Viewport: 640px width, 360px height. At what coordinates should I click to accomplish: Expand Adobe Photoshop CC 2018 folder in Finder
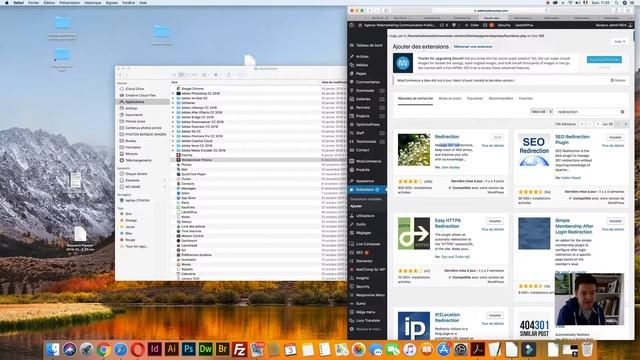[x=173, y=93]
